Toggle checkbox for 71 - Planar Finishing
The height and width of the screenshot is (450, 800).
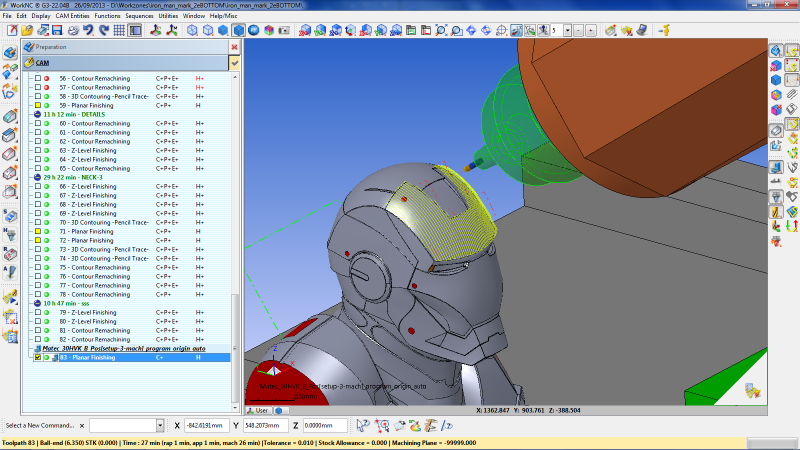[38, 231]
